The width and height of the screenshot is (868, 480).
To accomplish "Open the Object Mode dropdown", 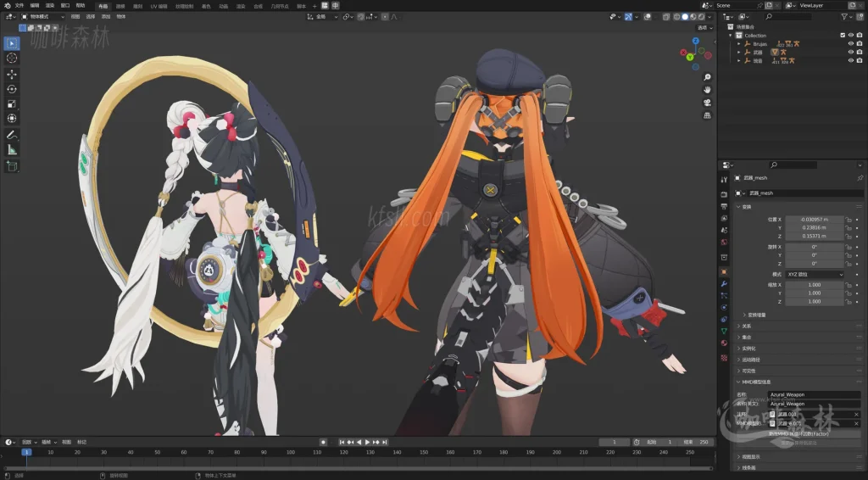I will click(42, 17).
